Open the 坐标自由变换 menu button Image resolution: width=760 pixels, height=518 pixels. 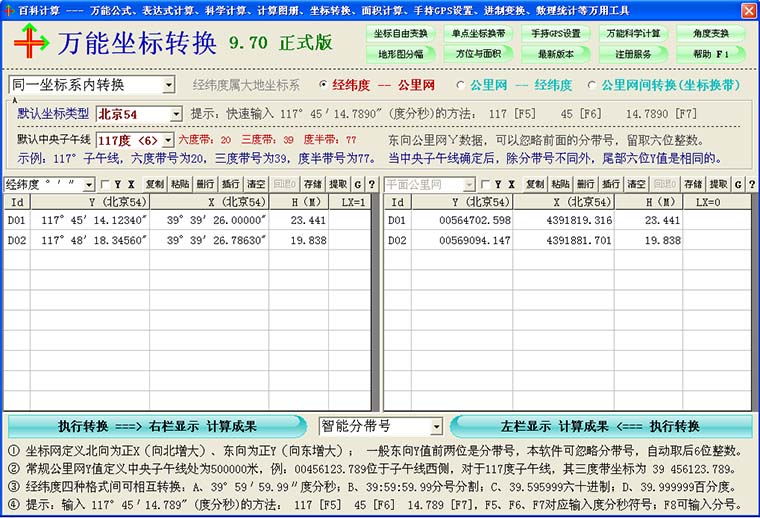click(x=401, y=33)
